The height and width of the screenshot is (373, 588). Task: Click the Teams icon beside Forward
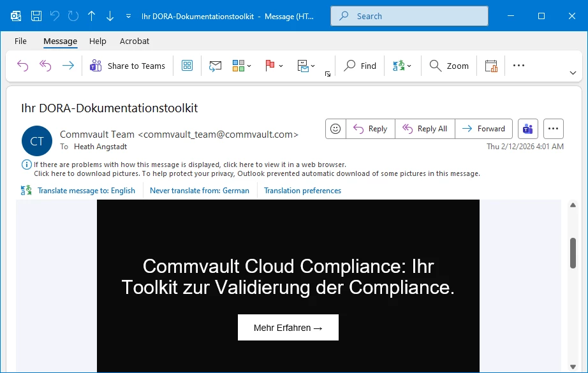click(528, 129)
